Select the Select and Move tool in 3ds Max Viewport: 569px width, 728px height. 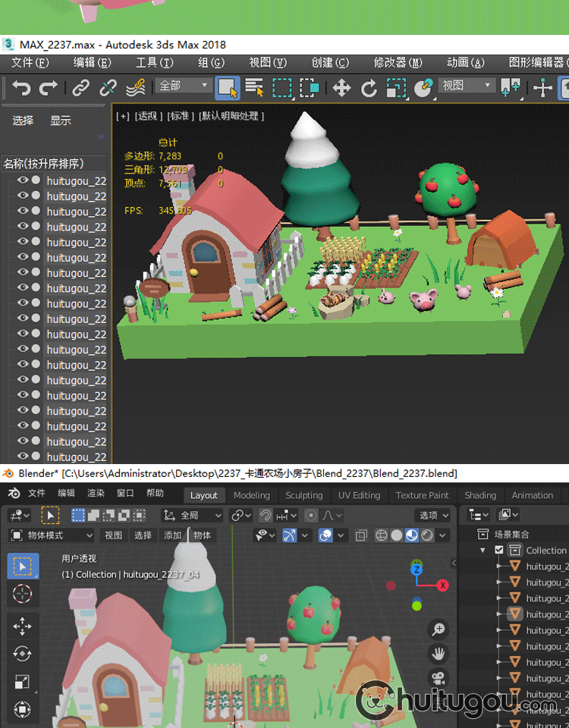click(341, 88)
